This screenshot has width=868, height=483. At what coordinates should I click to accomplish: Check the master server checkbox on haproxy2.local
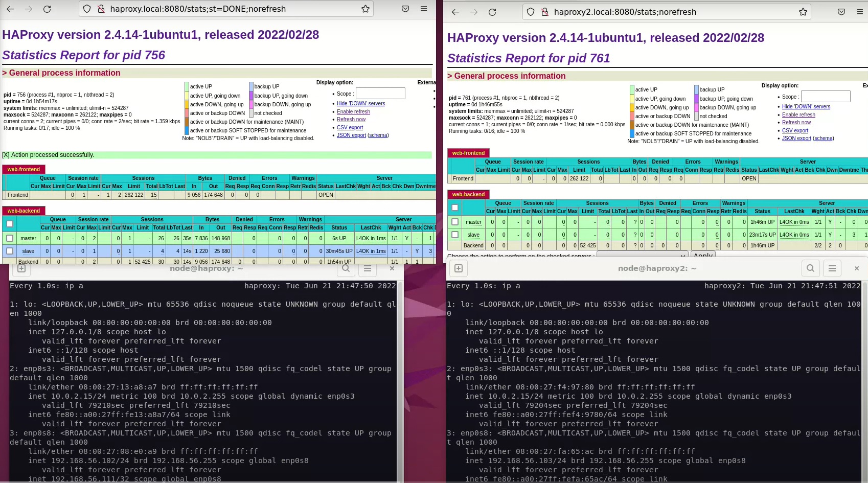(455, 221)
